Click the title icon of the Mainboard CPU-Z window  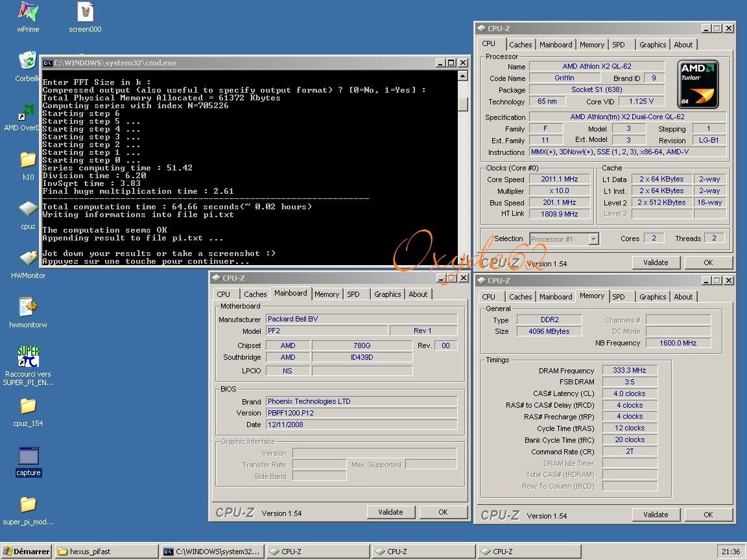[x=217, y=278]
